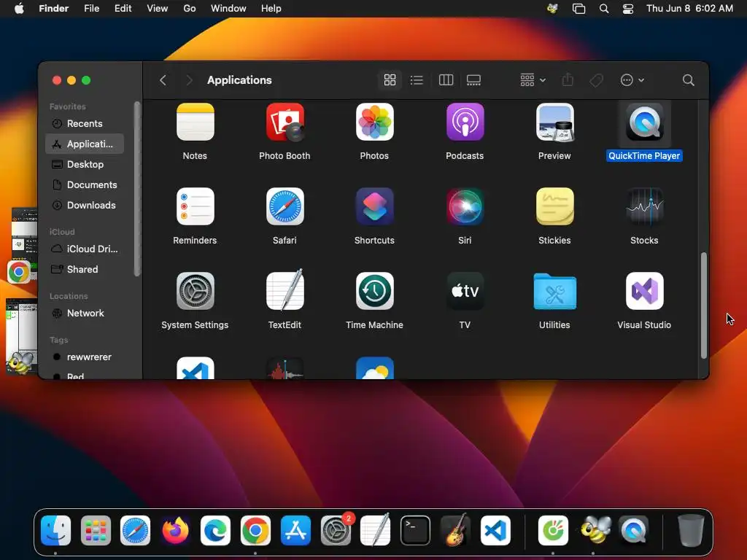This screenshot has width=747, height=560.
Task: Click the Applications window scrollbar
Action: point(704,306)
